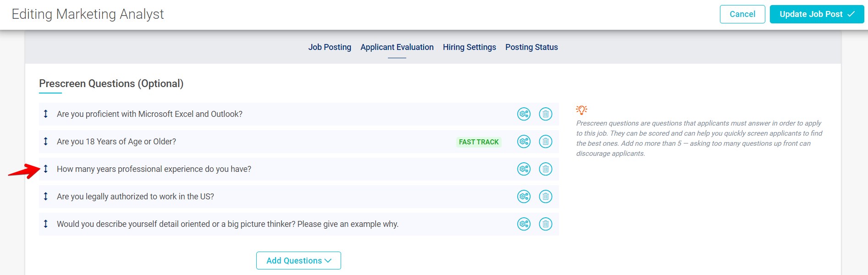Viewport: 868px width, 275px height.
Task: Click the Update Job Post button
Action: pos(816,14)
